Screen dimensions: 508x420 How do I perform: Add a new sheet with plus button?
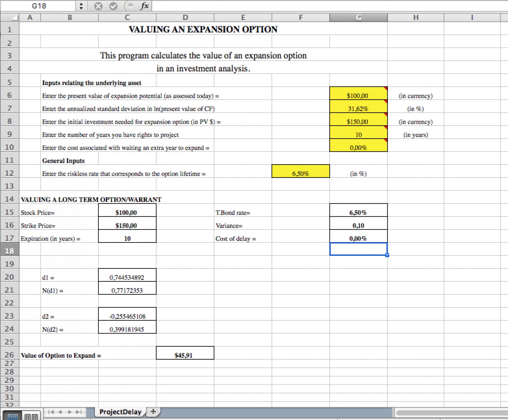pyautogui.click(x=153, y=412)
